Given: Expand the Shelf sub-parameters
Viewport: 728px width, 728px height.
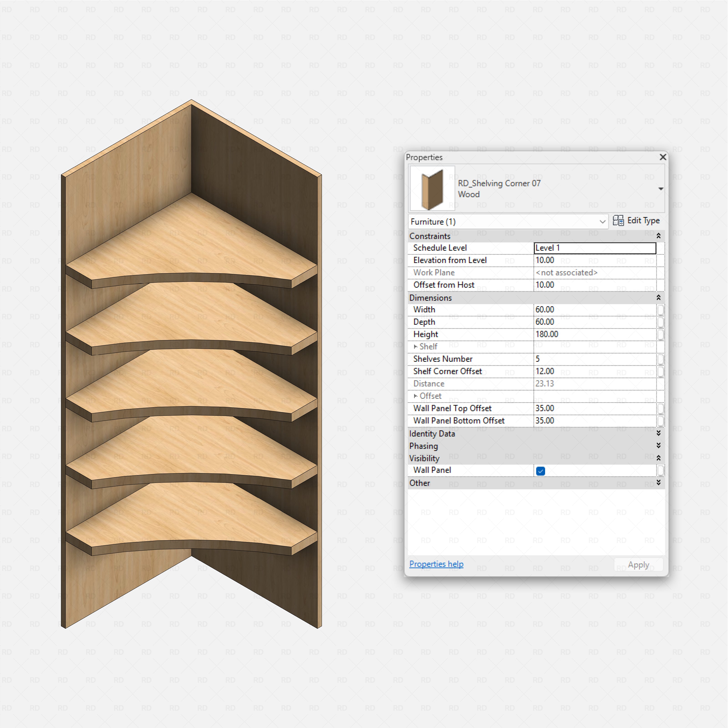Looking at the screenshot, I should [416, 346].
